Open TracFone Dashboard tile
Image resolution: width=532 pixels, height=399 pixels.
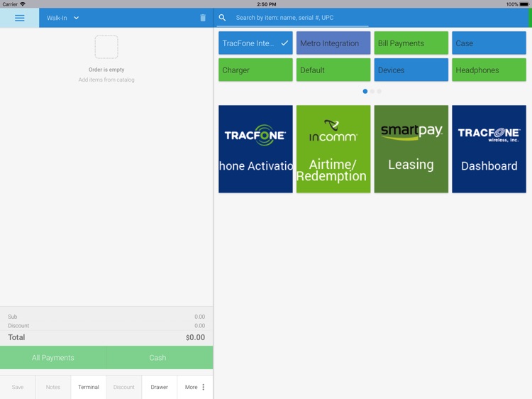489,149
